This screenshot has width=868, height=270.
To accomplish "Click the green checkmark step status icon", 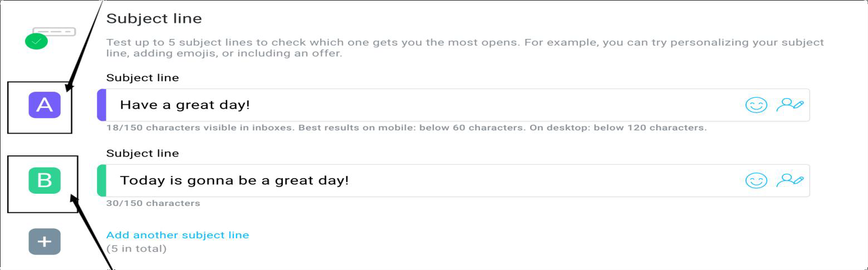I will tap(37, 41).
